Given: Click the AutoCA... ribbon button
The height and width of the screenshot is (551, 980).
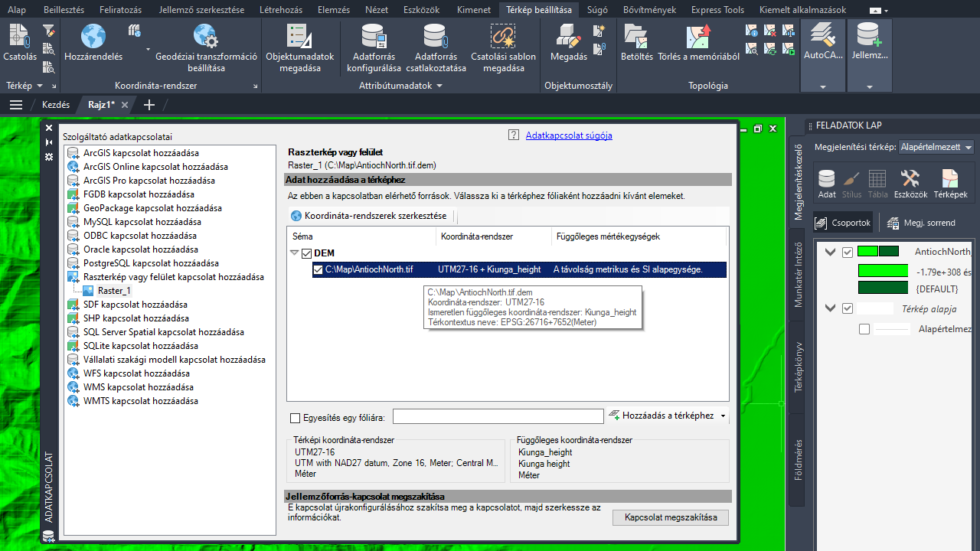Looking at the screenshot, I should click(823, 42).
